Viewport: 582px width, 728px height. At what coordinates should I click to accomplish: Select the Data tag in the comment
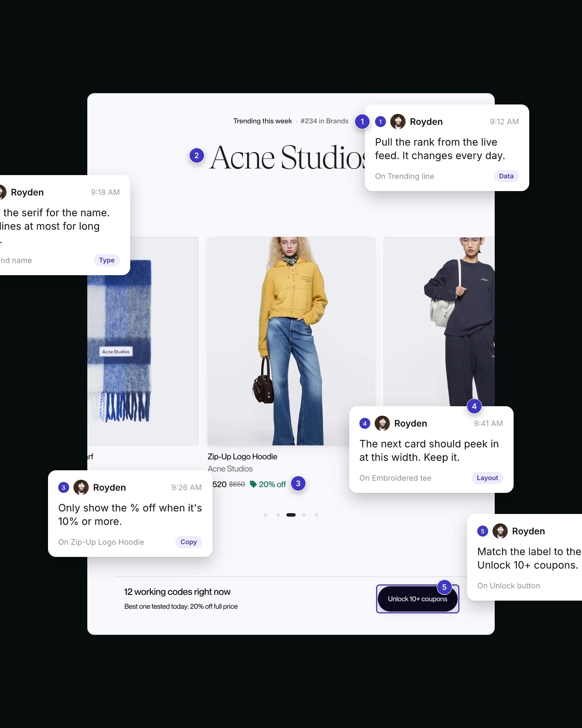pos(506,176)
